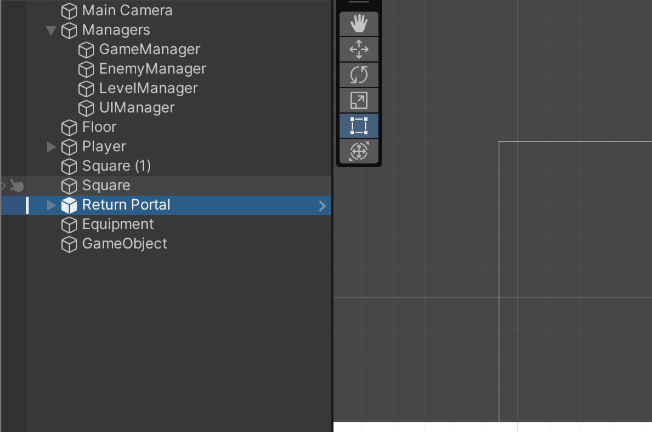Select the Floor object
This screenshot has width=652, height=432.
(x=99, y=127)
